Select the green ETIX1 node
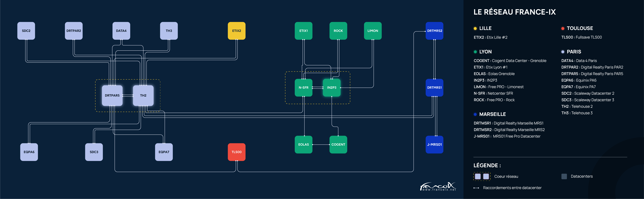Image resolution: width=644 pixels, height=199 pixels. point(303,31)
